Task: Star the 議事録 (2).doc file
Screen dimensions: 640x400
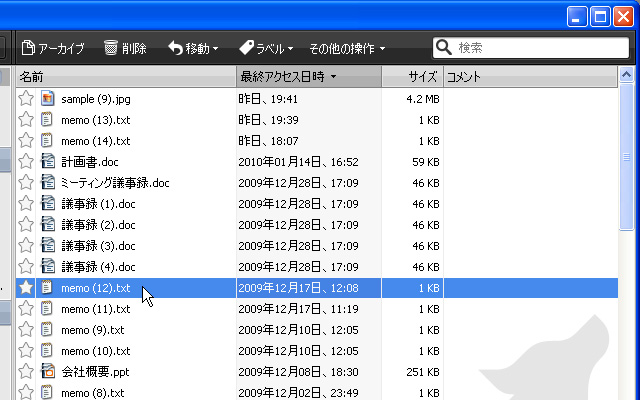Action: coord(26,224)
